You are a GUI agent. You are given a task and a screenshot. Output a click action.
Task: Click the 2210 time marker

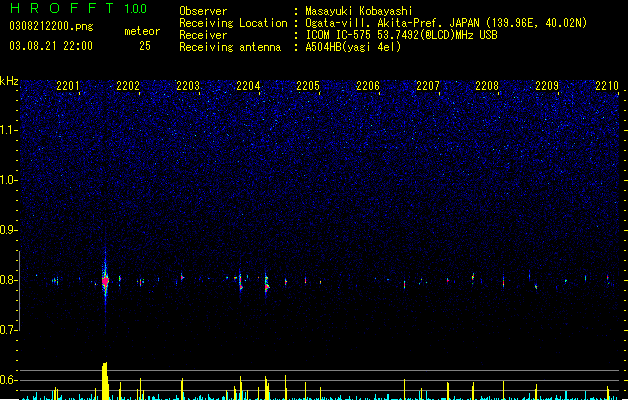pos(607,86)
